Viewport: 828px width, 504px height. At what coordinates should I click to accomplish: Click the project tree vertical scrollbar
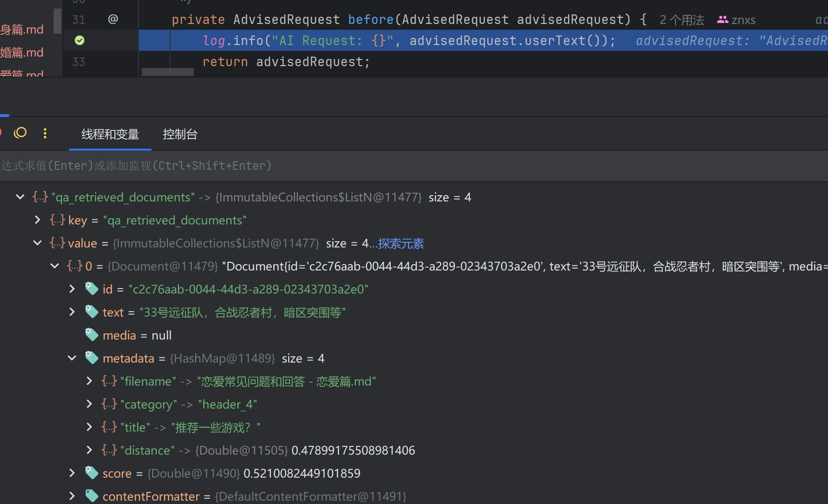coord(58,21)
